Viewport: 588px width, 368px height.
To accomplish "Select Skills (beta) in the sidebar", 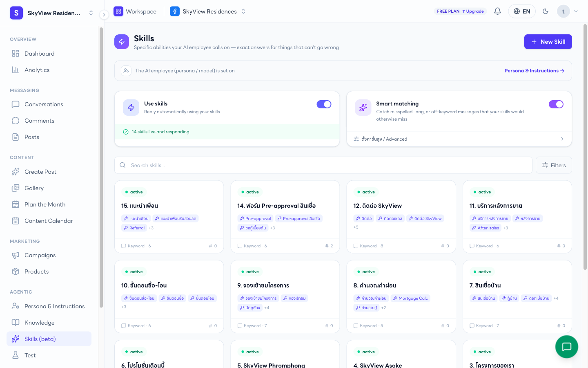I will [x=49, y=339].
